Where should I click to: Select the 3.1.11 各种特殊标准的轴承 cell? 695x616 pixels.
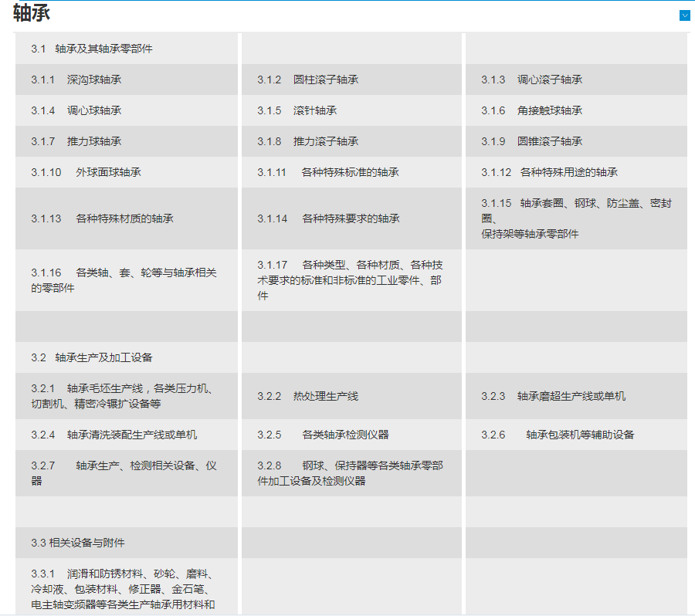click(351, 172)
